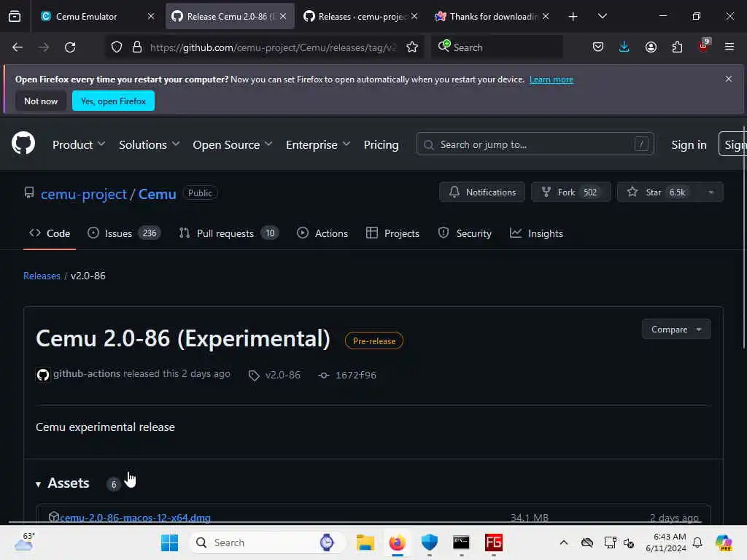The height and width of the screenshot is (560, 747).
Task: Click the tracking protection shield icon
Action: [117, 47]
